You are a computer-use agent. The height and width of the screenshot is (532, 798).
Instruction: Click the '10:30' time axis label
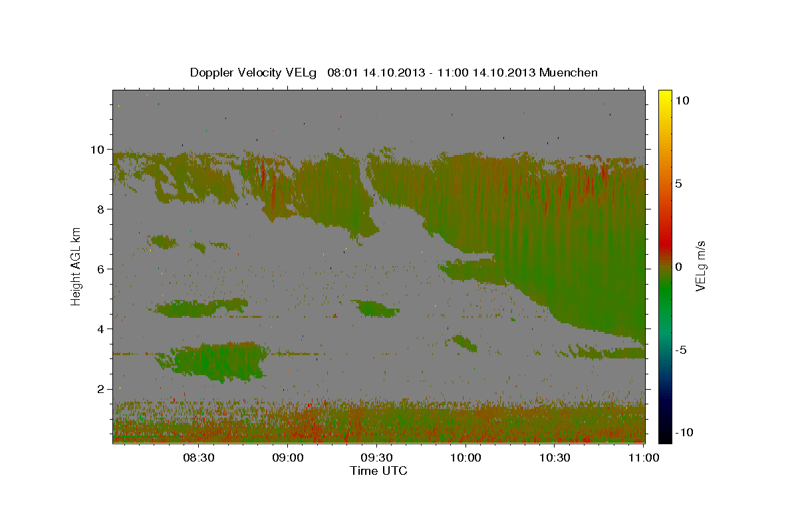tap(555, 458)
